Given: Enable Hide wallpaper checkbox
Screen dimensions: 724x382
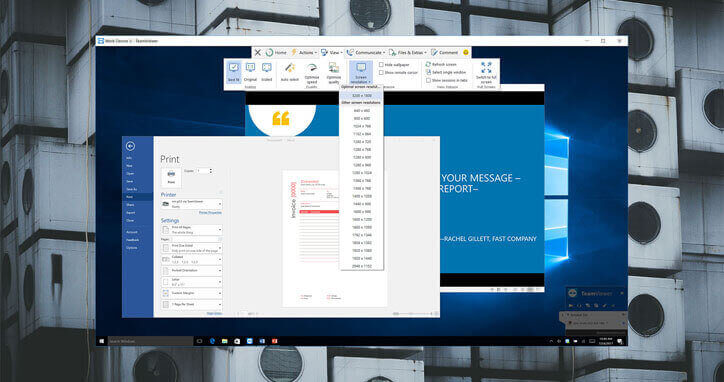Looking at the screenshot, I should (x=381, y=65).
